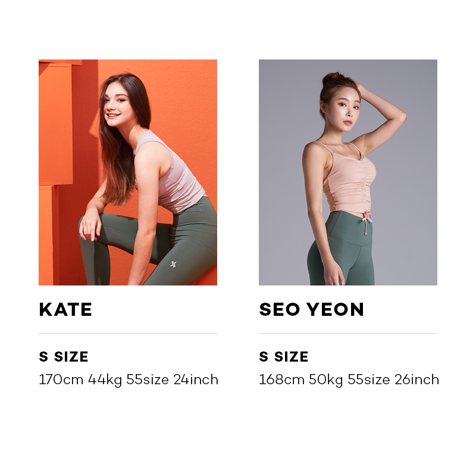Select the KATE name heading

tap(65, 309)
